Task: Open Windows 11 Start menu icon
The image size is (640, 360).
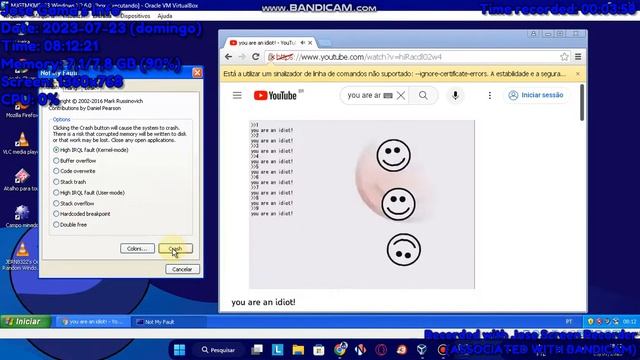Action: pos(179,350)
